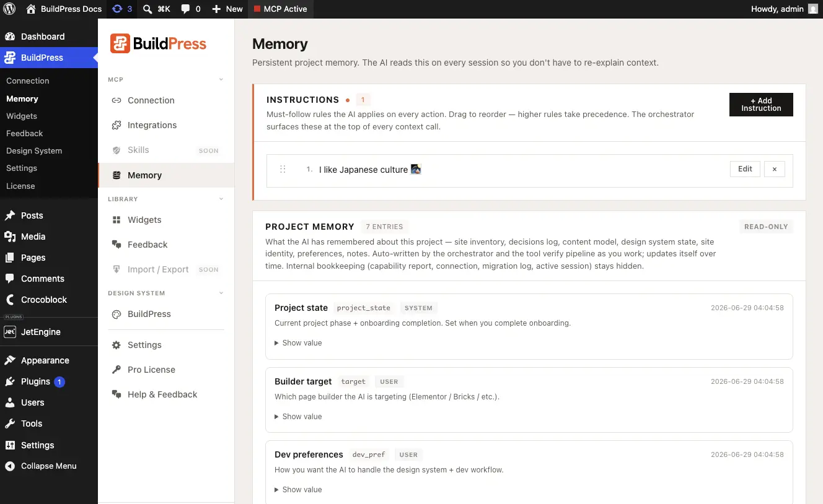Click the Pages icon in sidebar
The height and width of the screenshot is (504, 823).
pos(10,258)
